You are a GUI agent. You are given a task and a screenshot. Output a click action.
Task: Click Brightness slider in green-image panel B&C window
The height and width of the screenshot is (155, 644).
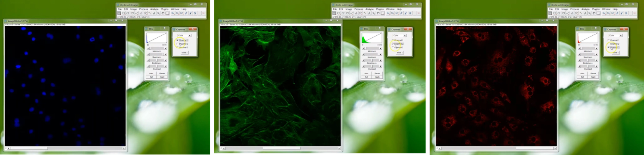(372, 60)
